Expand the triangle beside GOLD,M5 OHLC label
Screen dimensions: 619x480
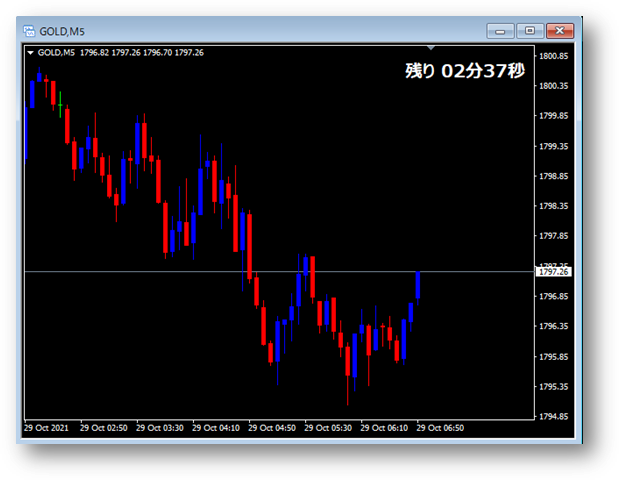click(x=30, y=52)
